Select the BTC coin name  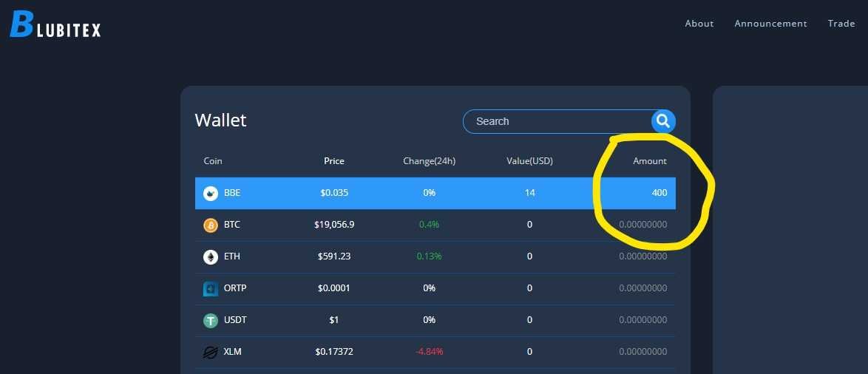point(232,225)
